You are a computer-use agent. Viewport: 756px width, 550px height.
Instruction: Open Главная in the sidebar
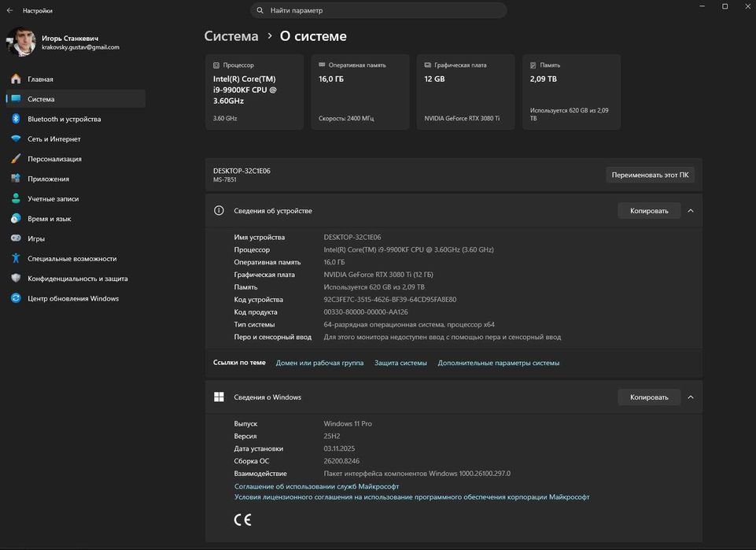(76, 79)
